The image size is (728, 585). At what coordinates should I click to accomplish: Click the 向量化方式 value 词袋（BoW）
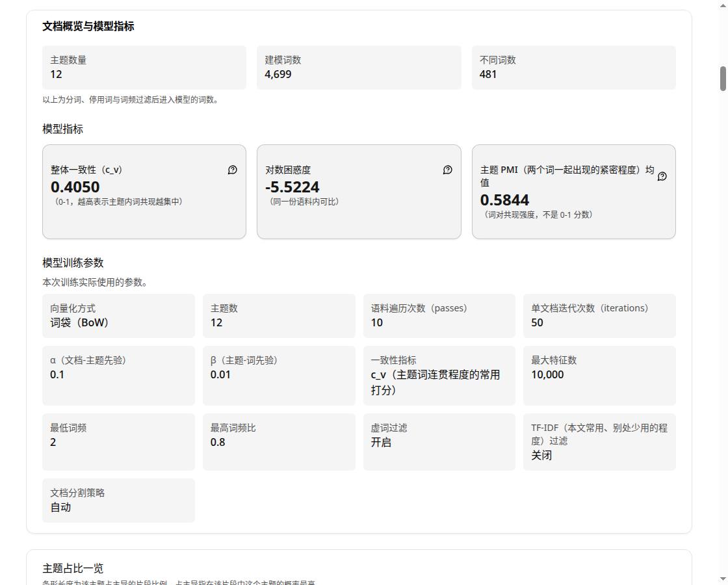79,322
